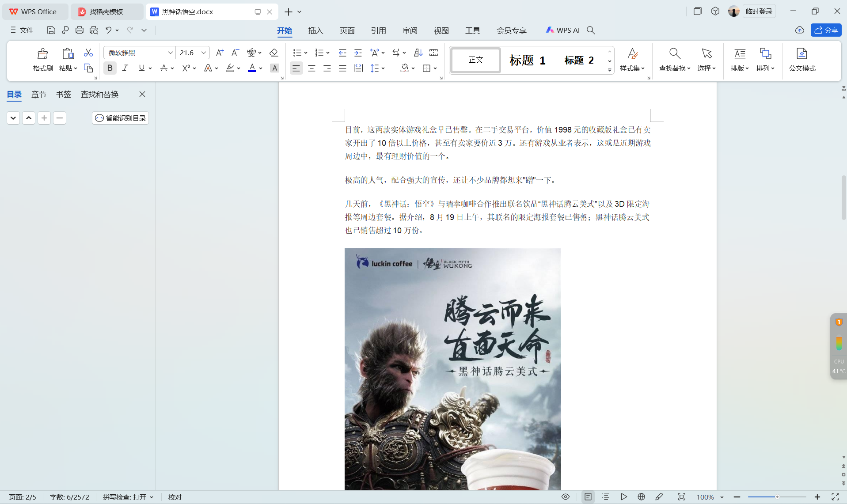Screen dimensions: 847x504
Task: Click the Copy icon below scissors
Action: tap(88, 68)
